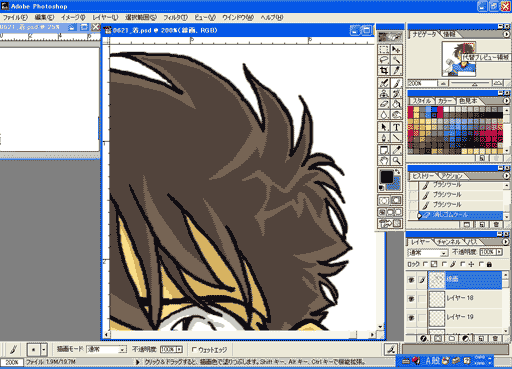Add layer style icon in Layers panel
This screenshot has width=512, height=369.
[x=424, y=338]
